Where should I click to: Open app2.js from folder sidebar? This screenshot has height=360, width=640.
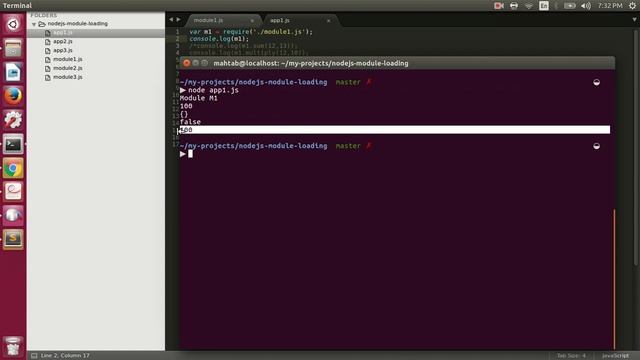[62, 42]
